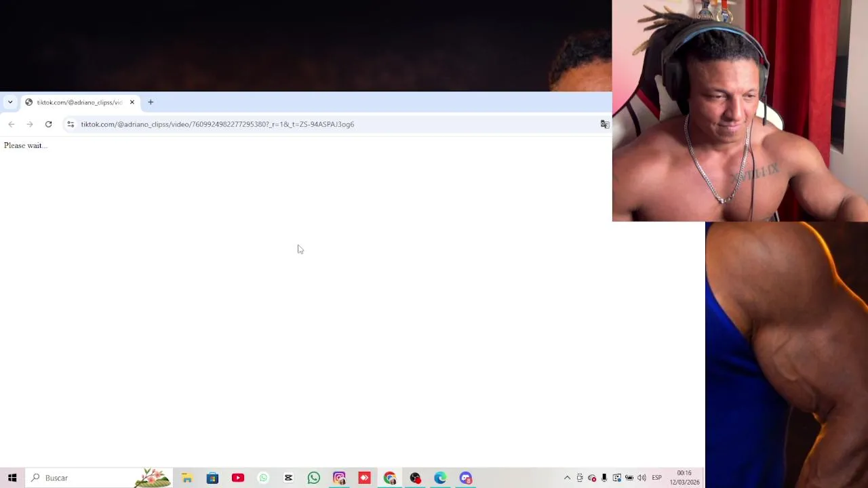868x488 pixels.
Task: Switch to Google Chrome on taskbar
Action: [390, 478]
